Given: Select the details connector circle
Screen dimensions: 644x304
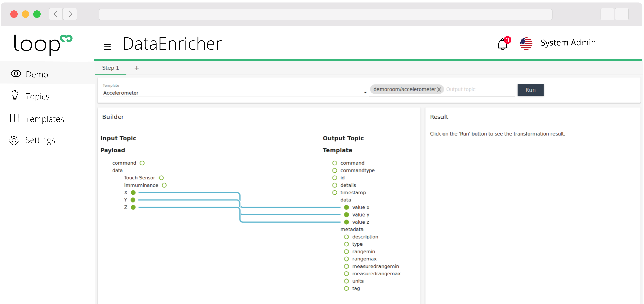Looking at the screenshot, I should click(335, 185).
